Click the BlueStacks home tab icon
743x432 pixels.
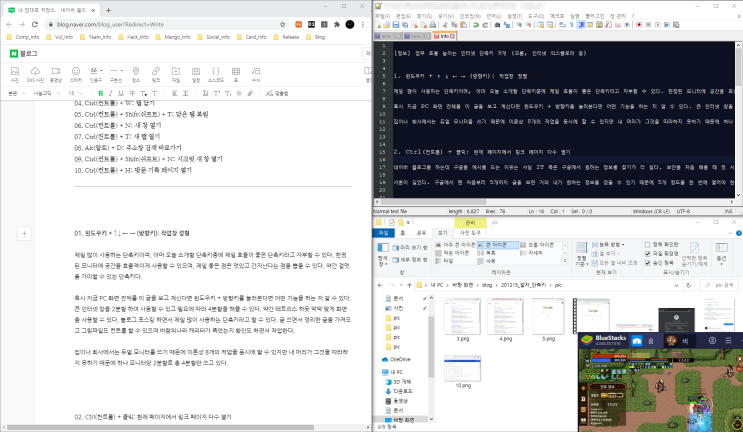click(x=636, y=341)
